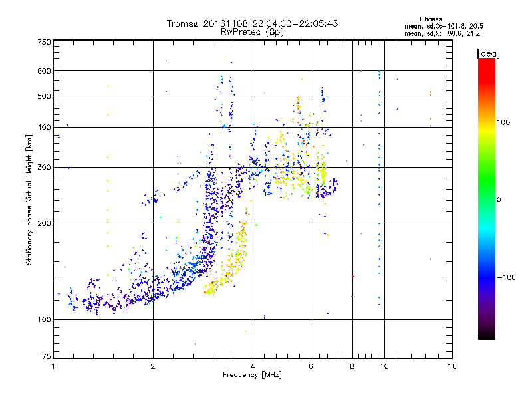Viewport: 532px width, 399px height.
Task: Click the y-axis tick label '200'
Action: (x=44, y=223)
